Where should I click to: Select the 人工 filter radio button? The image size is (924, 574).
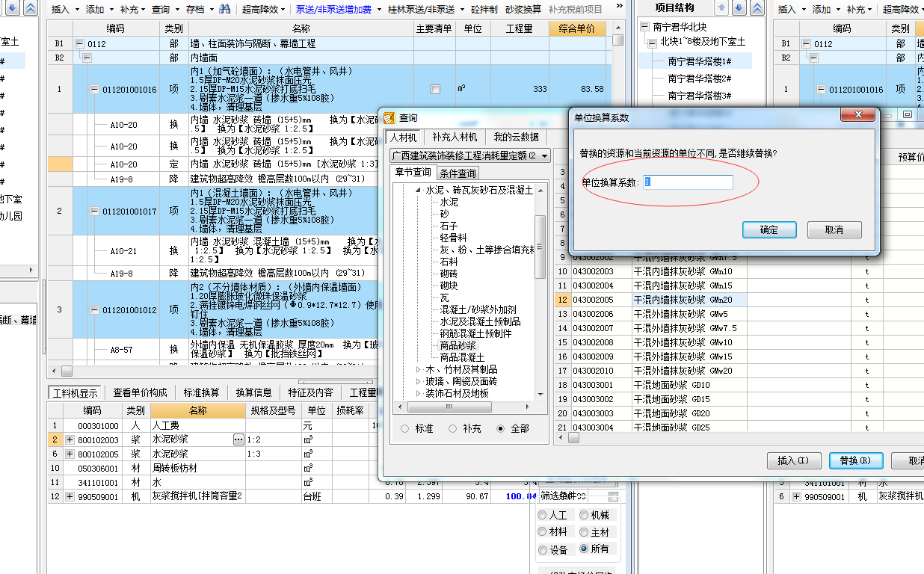coord(542,515)
